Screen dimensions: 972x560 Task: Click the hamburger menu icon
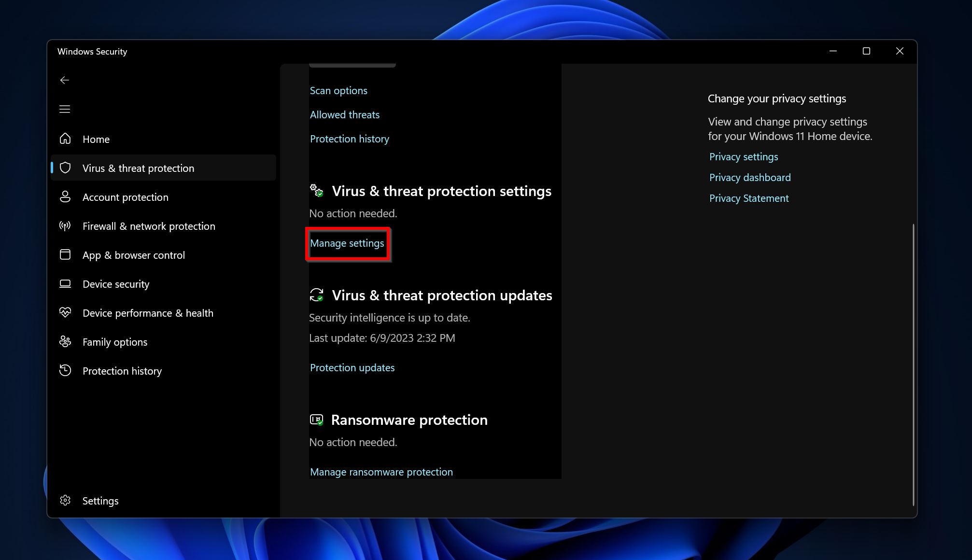click(64, 108)
